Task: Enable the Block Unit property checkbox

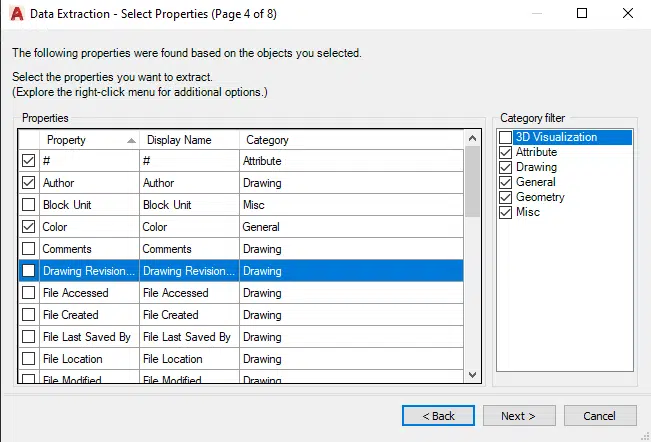Action: coord(28,205)
